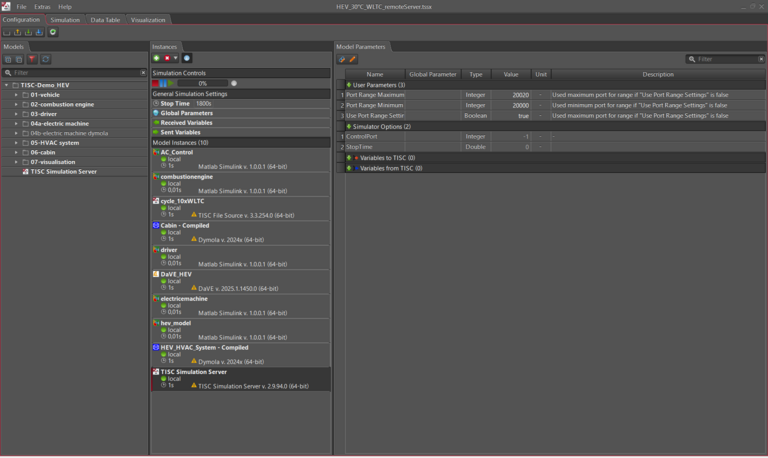Click the Model Parameters filter field
This screenshot has width=768, height=458.
[x=728, y=60]
